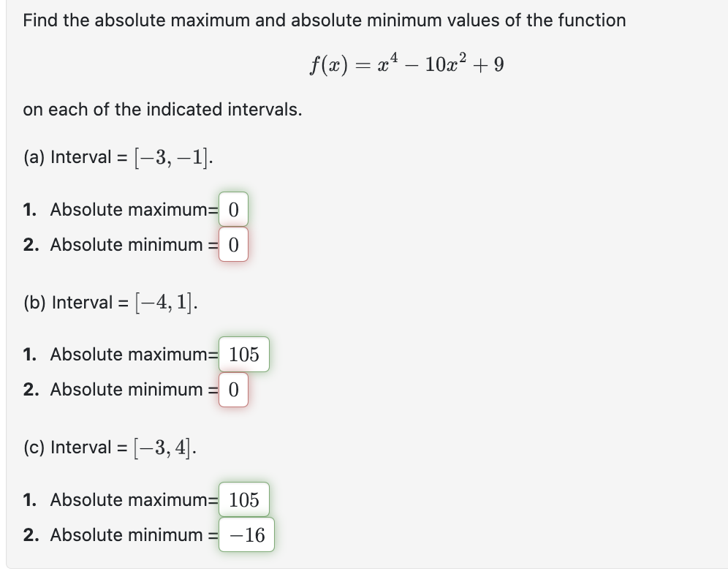Click the heading about absolute maximum and minimum
Image resolution: width=728 pixels, height=582 pixels.
324,20
